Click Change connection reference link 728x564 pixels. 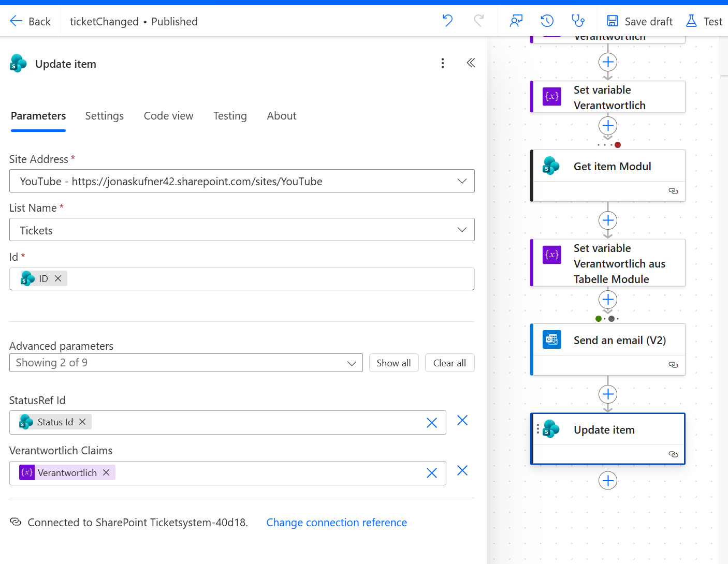pyautogui.click(x=336, y=523)
